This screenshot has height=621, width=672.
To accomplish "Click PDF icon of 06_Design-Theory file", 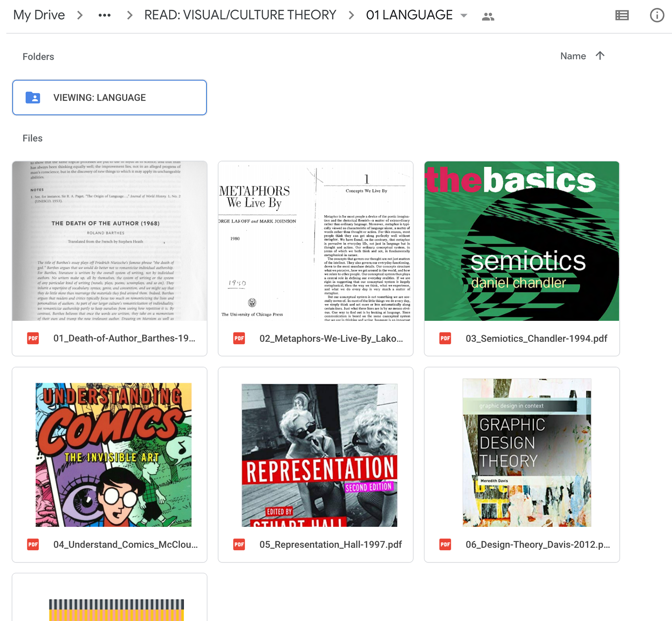I will pyautogui.click(x=445, y=544).
